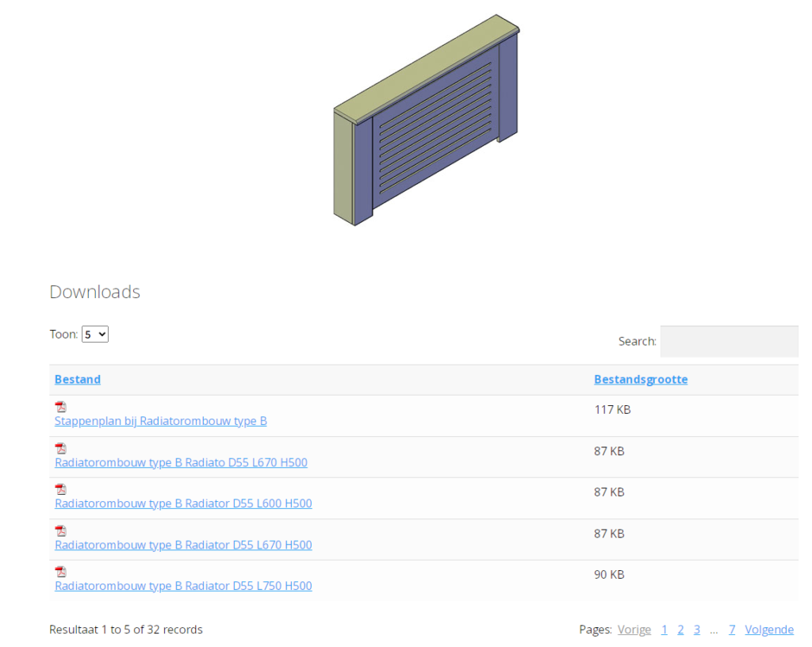Click Vorige previous page link
Viewport: 812px width, 647px height.
pos(634,630)
